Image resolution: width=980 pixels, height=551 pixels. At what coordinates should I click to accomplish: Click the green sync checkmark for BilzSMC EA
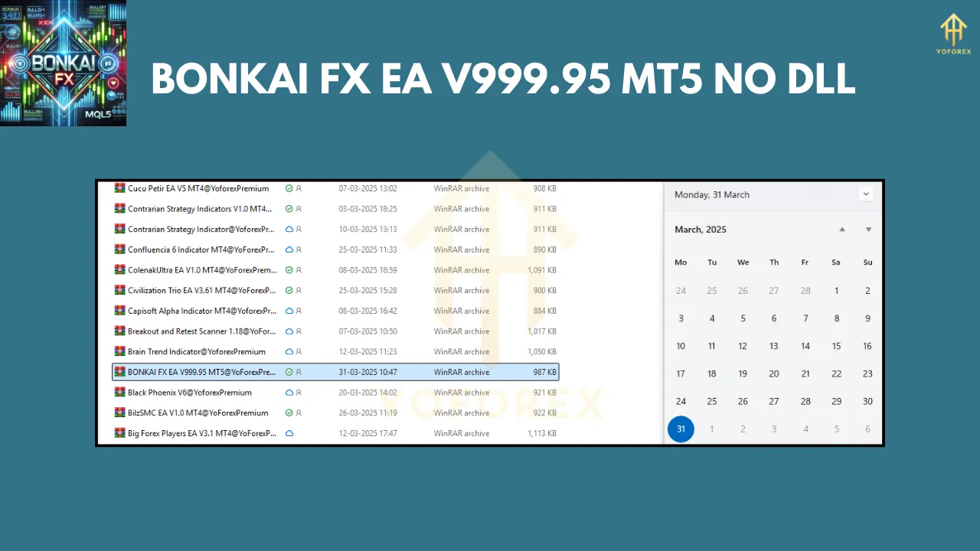[x=289, y=412]
